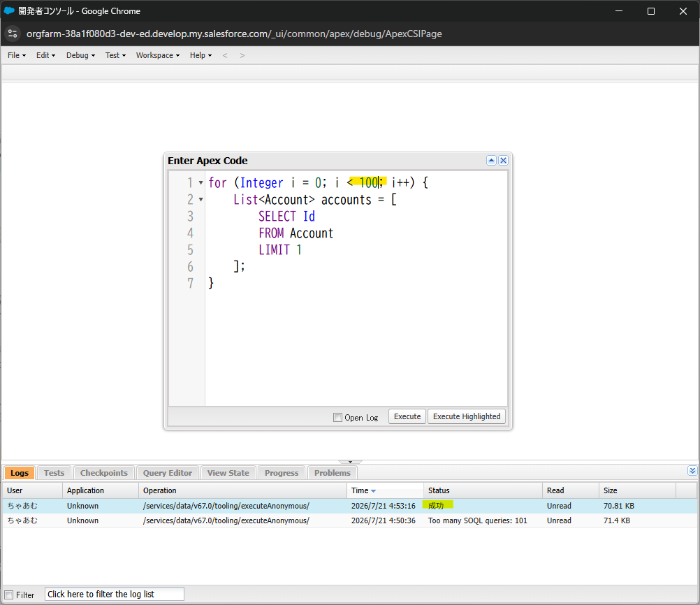Collapse the bottom logs panel
Screen dimensions: 700x605
click(x=692, y=471)
